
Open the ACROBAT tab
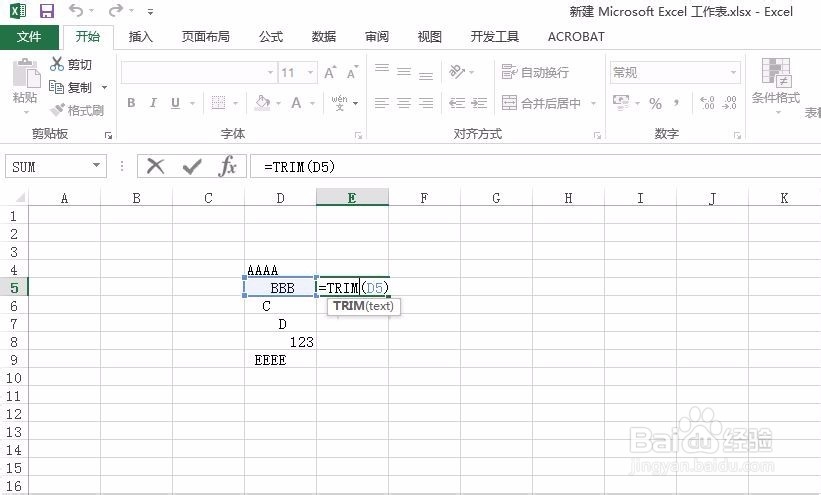coord(576,37)
